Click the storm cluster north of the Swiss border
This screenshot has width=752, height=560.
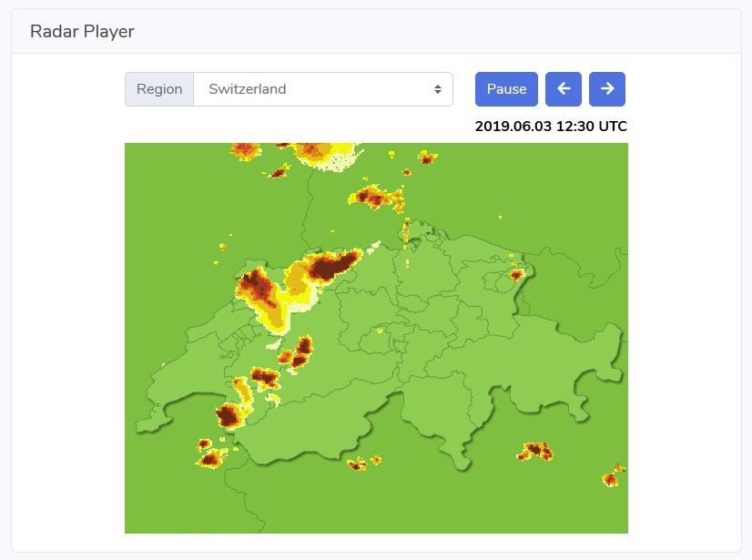(375, 196)
